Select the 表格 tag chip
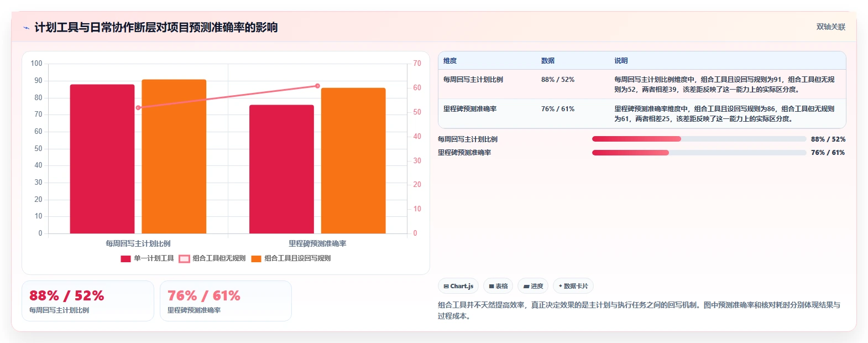Image resolution: width=868 pixels, height=343 pixels. tap(498, 286)
